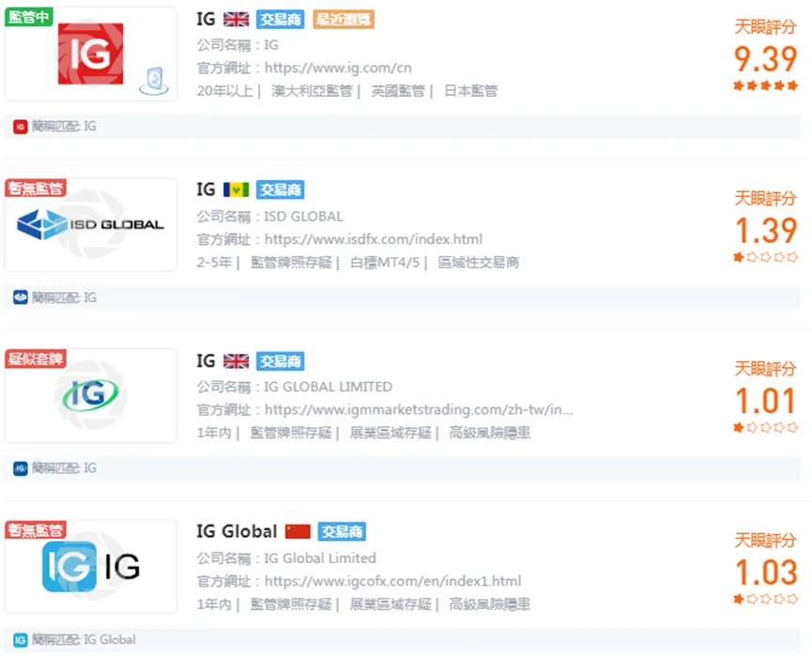812x656 pixels.
Task: Click the small dark-blue IG icon in third match row
Action: 21,468
